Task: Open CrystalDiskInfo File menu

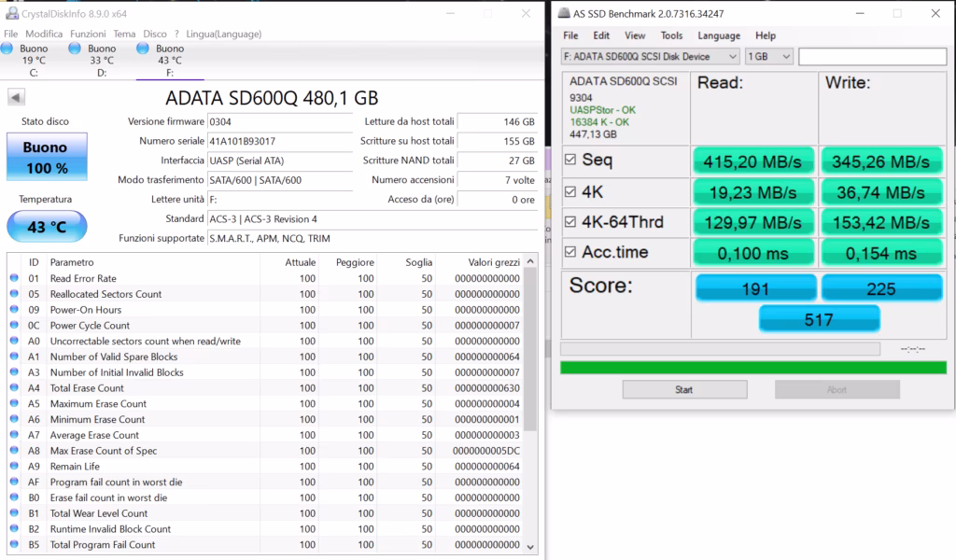Action: point(11,35)
